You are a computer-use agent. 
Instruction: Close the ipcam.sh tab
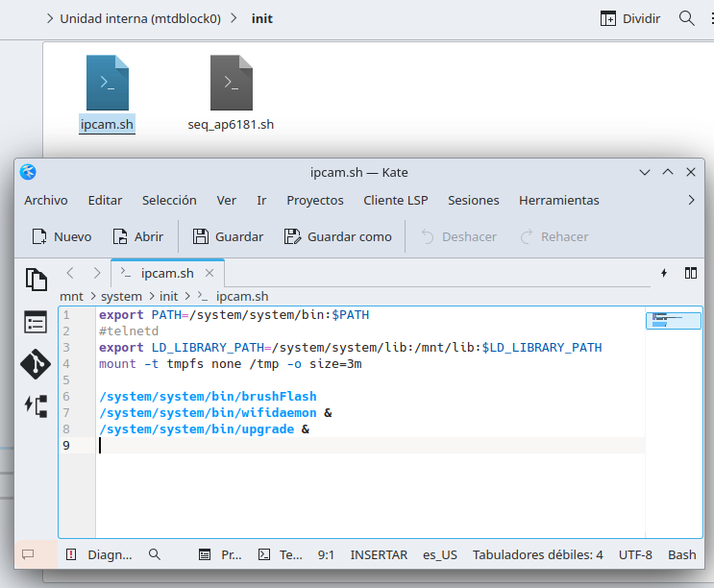coord(210,273)
